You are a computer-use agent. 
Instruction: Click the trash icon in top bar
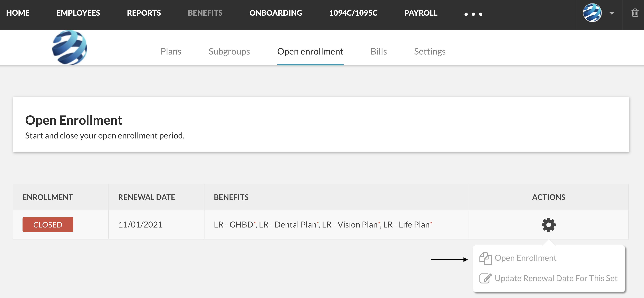635,13
